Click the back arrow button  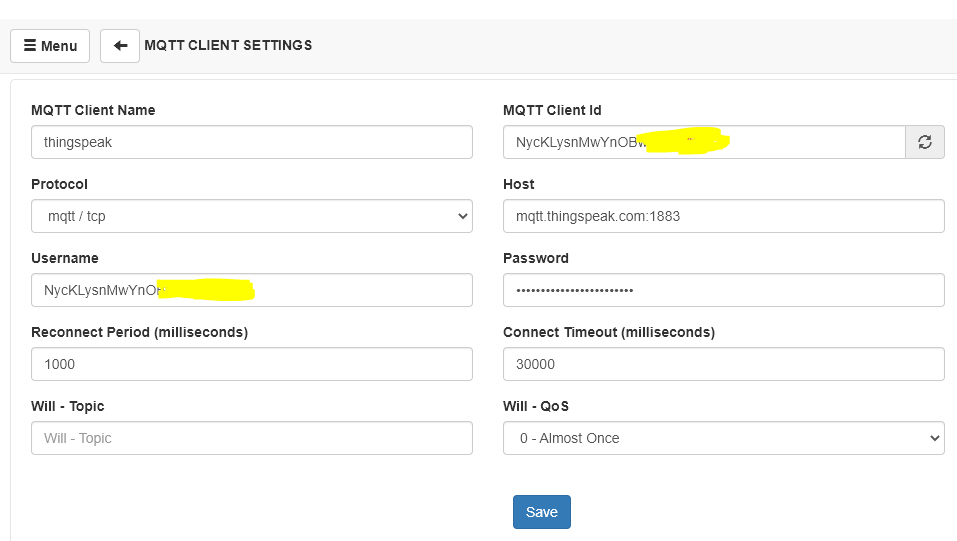[120, 46]
